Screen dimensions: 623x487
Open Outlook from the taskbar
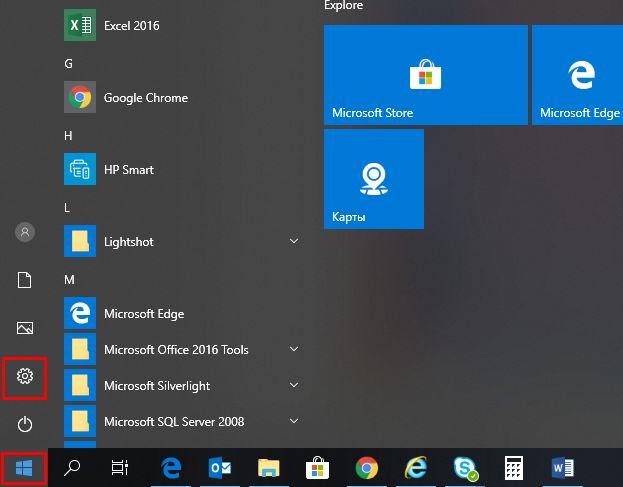pyautogui.click(x=220, y=468)
